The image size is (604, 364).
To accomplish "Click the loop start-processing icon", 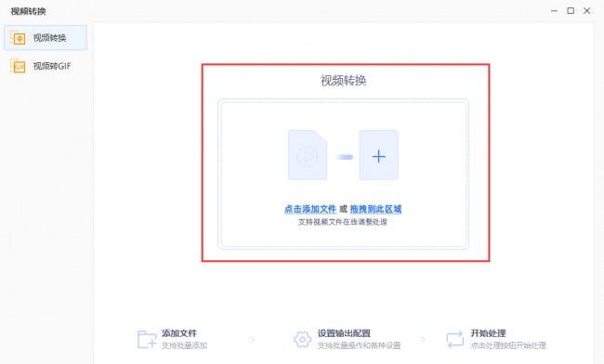I will point(455,339).
